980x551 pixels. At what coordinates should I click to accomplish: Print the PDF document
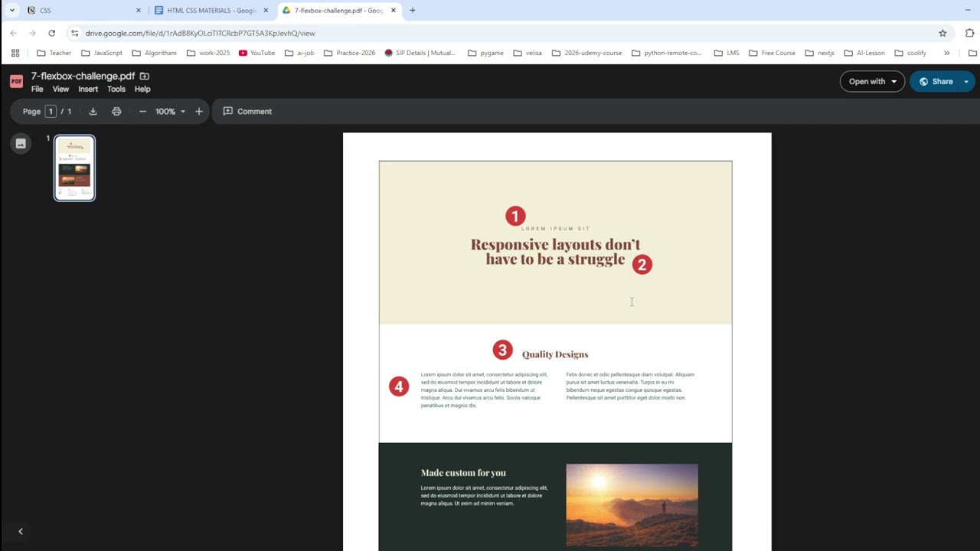[116, 112]
